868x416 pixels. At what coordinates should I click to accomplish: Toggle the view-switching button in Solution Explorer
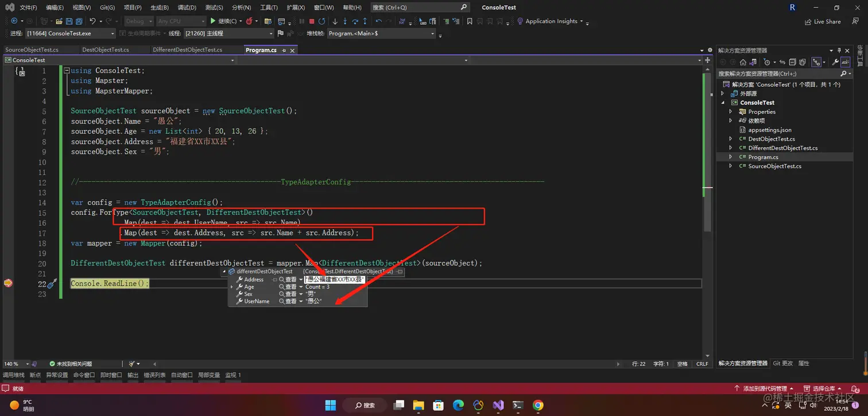coord(753,62)
